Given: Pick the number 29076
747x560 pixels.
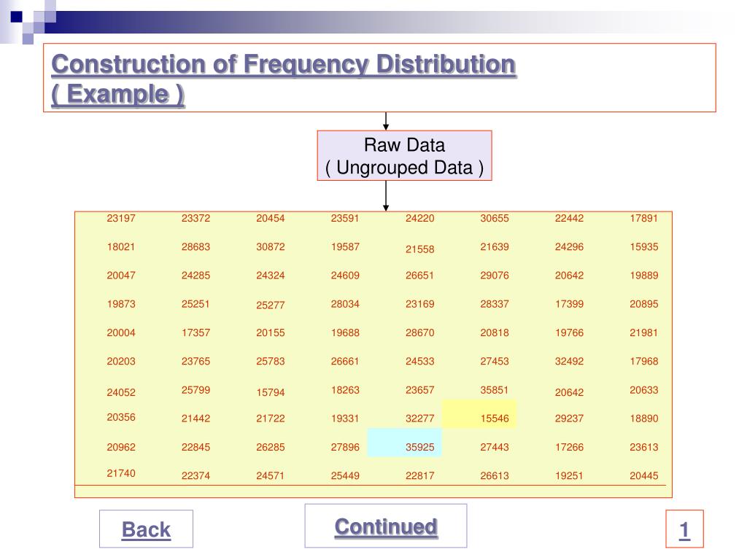Looking at the screenshot, I should pos(495,275).
